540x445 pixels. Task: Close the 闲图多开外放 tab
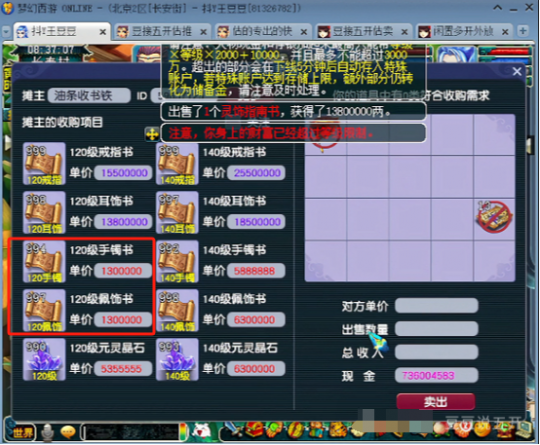(505, 32)
